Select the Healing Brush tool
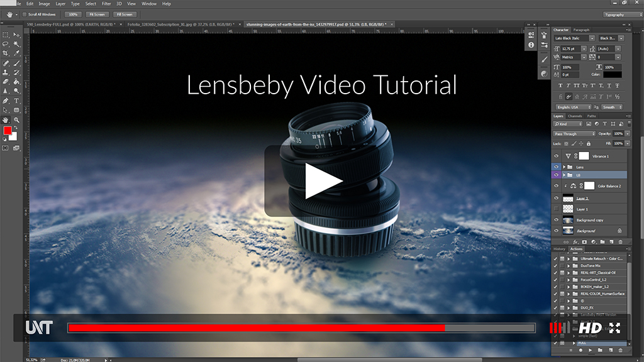Viewport: 644px width, 362px height. click(5, 63)
